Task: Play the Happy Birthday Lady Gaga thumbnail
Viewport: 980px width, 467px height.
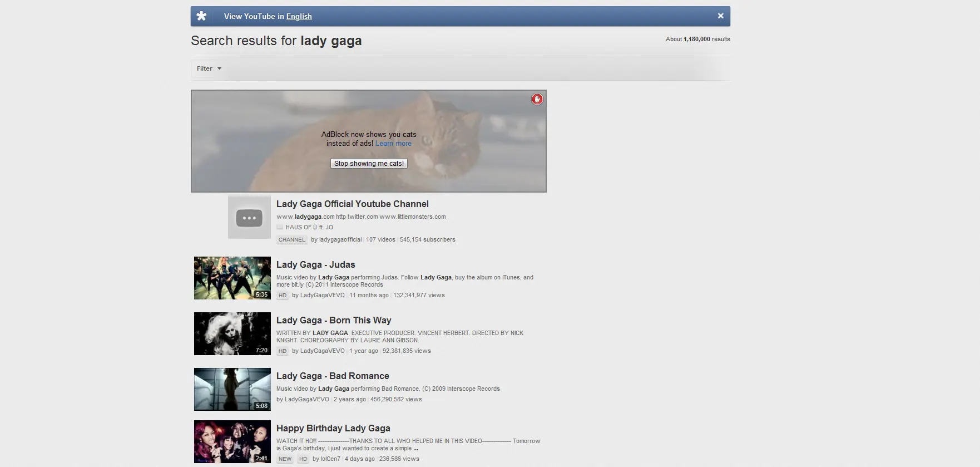Action: (x=232, y=442)
